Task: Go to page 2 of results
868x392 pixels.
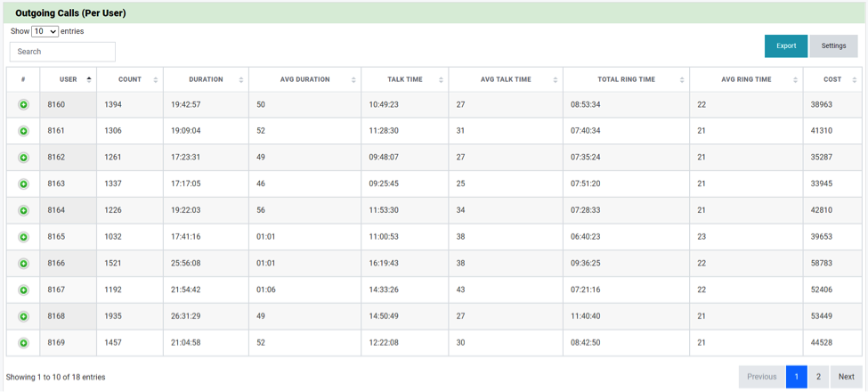Action: pyautogui.click(x=818, y=377)
